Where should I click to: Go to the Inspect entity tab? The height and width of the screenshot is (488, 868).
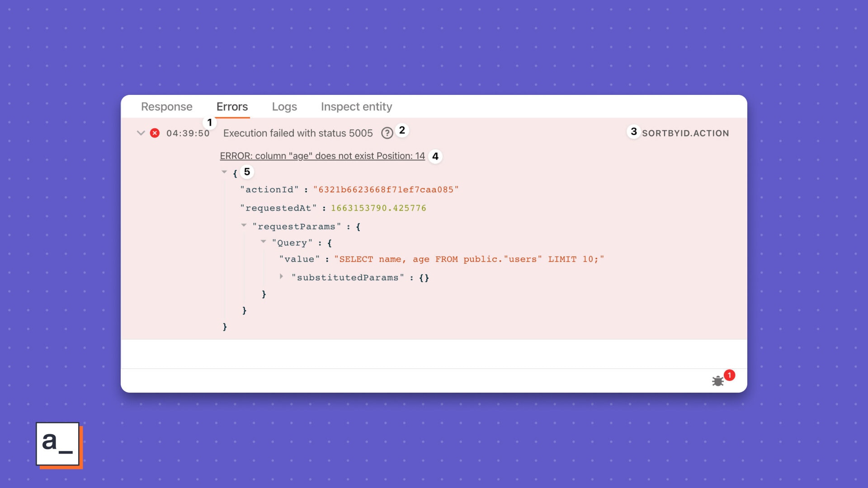356,107
